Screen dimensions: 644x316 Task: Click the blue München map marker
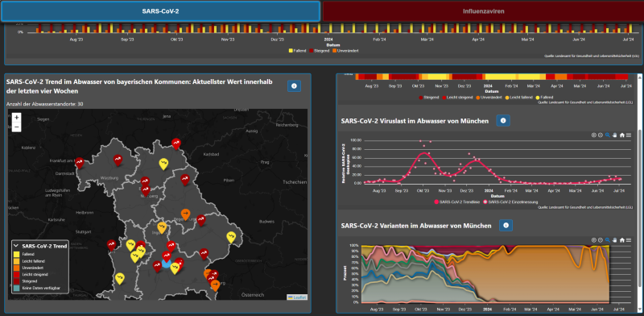166,264
